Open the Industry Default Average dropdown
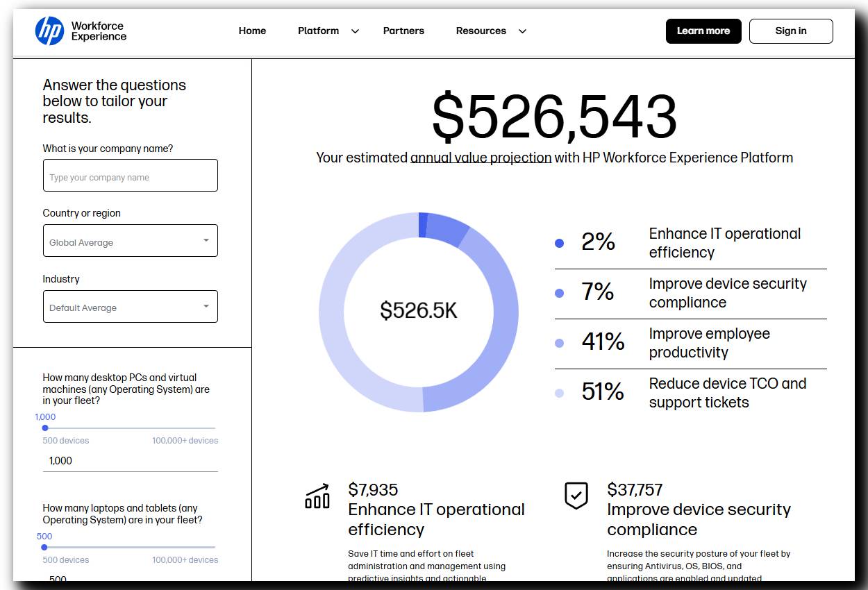This screenshot has width=868, height=590. coord(131,307)
